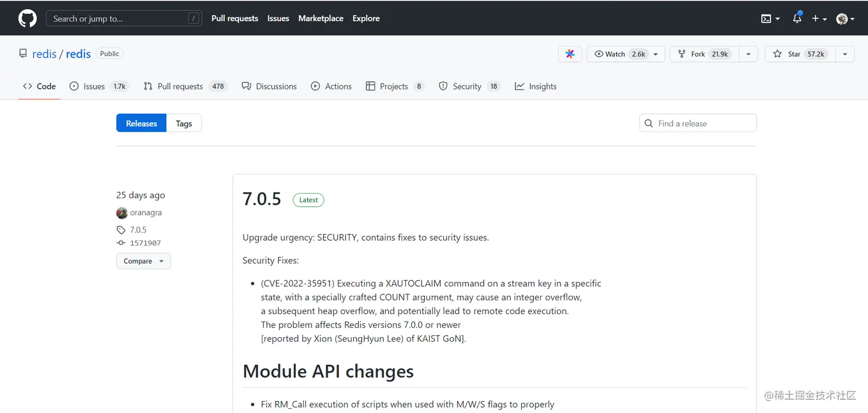Click the Module API changes heading
Screen dimensions: 868x413
[328, 371]
